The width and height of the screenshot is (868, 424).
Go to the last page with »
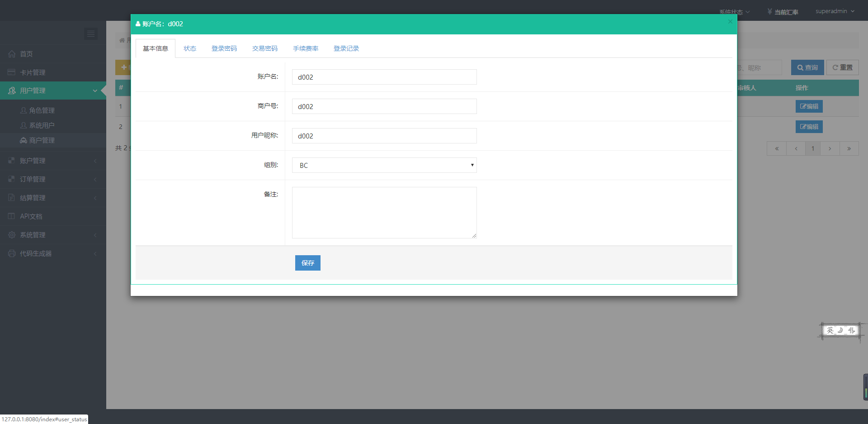tap(849, 148)
